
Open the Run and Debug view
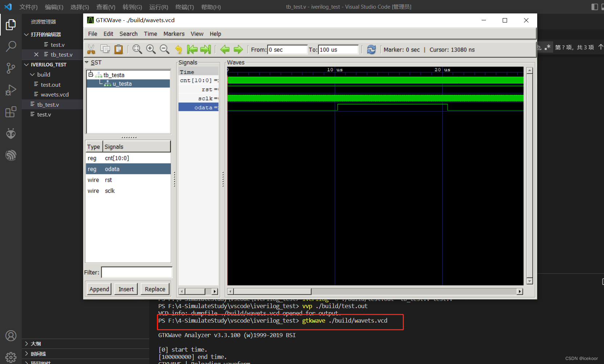click(x=11, y=90)
